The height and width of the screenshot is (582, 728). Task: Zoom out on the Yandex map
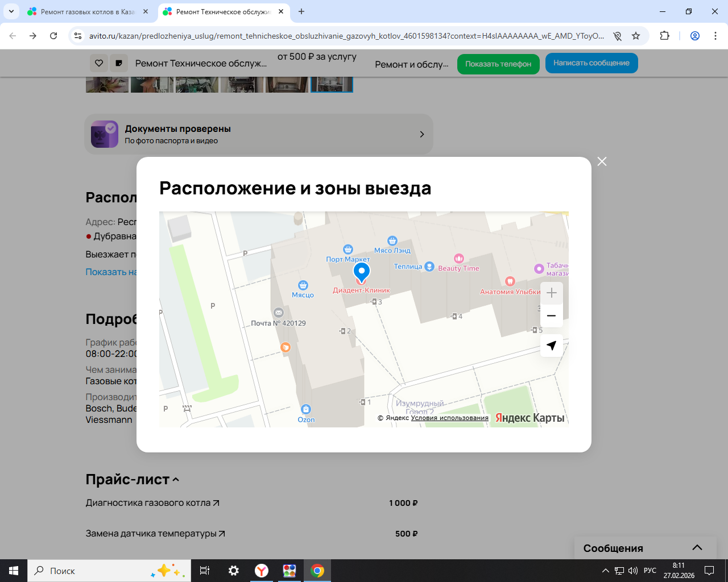tap(551, 316)
